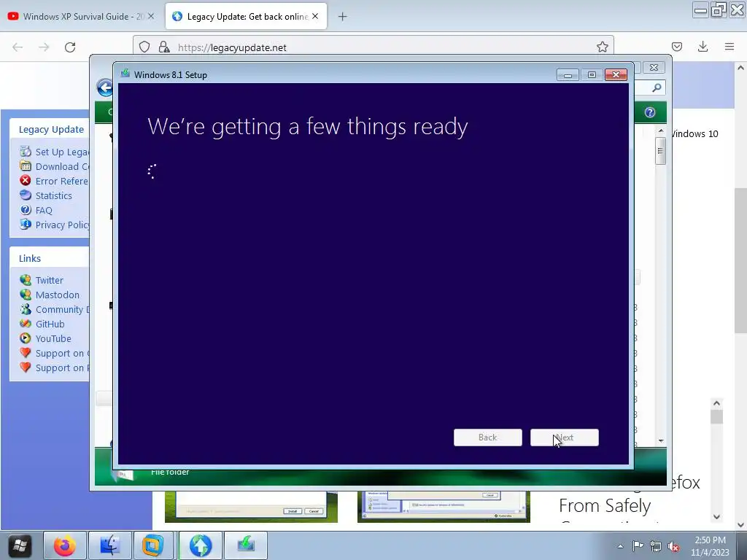Click the Explorer list scrollbar up arrow
The width and height of the screenshot is (747, 560).
click(661, 131)
